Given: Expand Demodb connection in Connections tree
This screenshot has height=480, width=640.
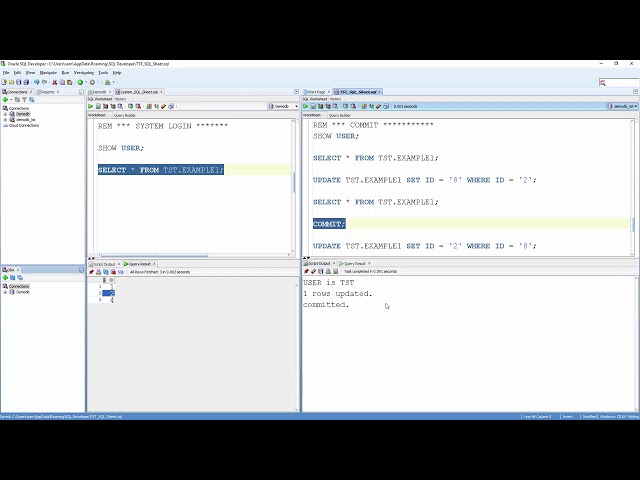Looking at the screenshot, I should pos(5,114).
